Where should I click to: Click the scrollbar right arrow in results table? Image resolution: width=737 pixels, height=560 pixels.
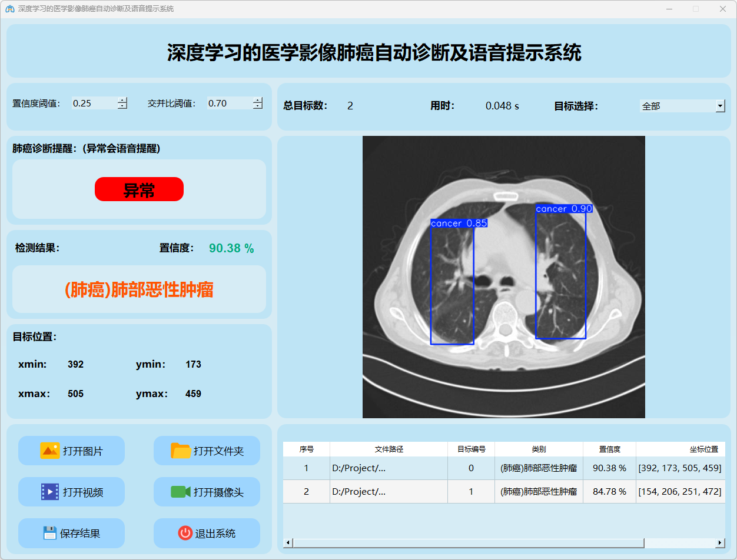tap(719, 542)
